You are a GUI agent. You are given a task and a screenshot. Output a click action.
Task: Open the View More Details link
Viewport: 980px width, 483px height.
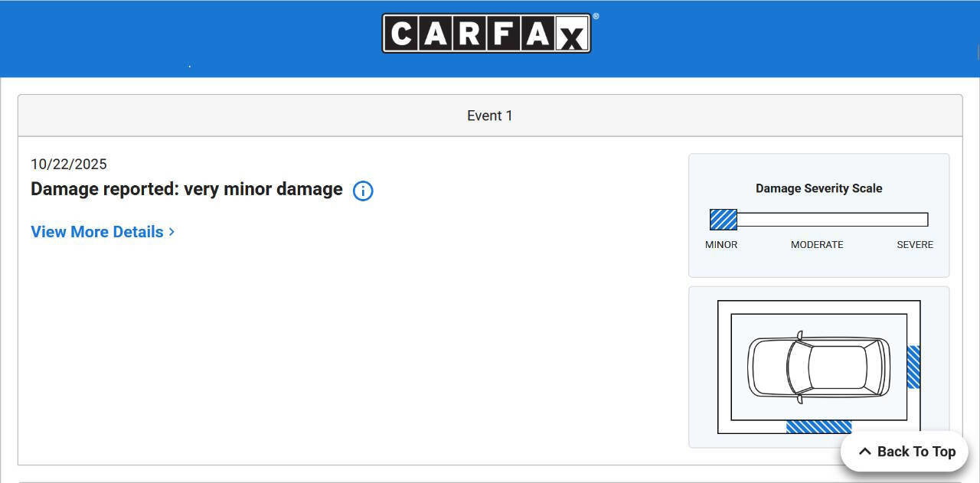97,232
